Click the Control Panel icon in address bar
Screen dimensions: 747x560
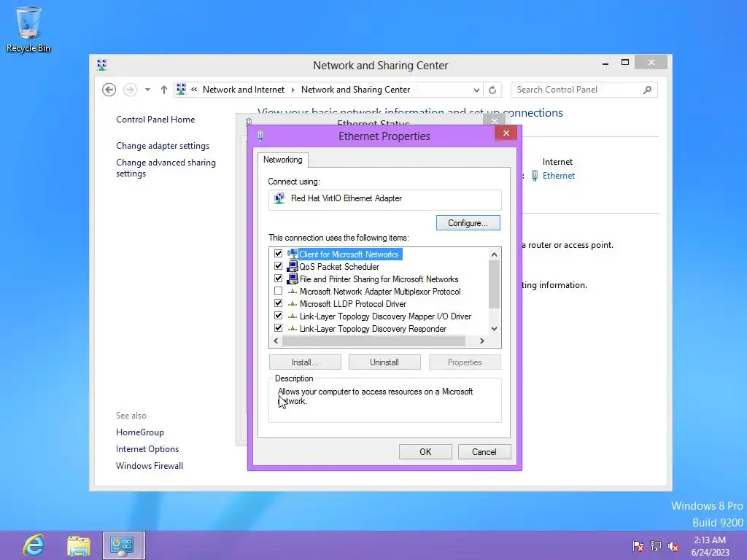coord(181,90)
